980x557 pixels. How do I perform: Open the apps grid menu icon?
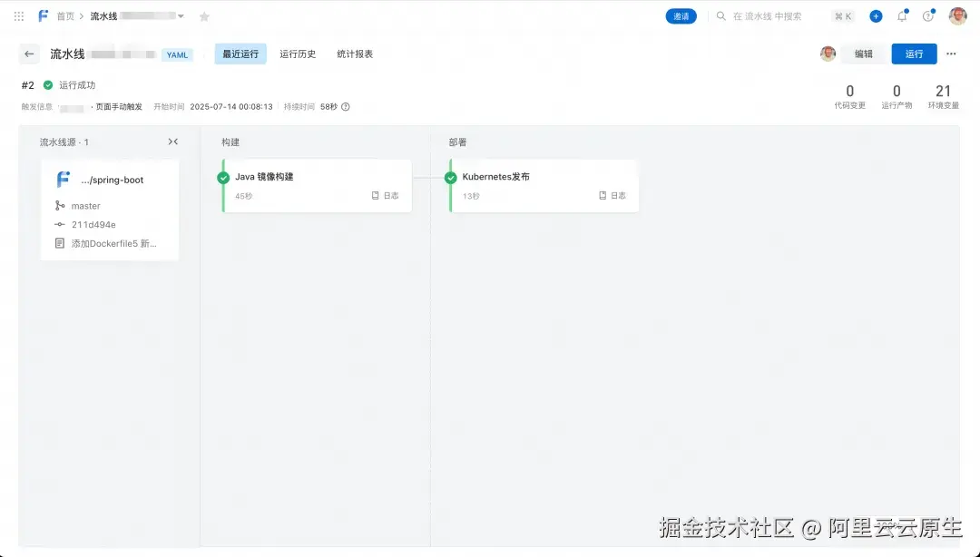pyautogui.click(x=19, y=16)
